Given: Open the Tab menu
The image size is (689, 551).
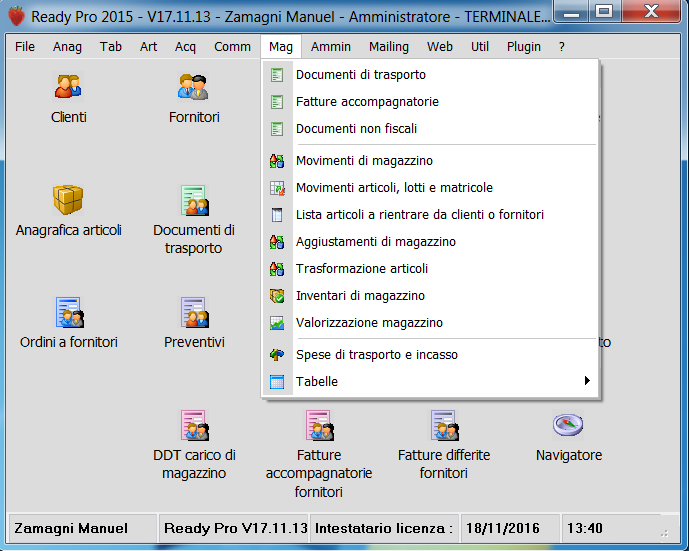Looking at the screenshot, I should [110, 47].
